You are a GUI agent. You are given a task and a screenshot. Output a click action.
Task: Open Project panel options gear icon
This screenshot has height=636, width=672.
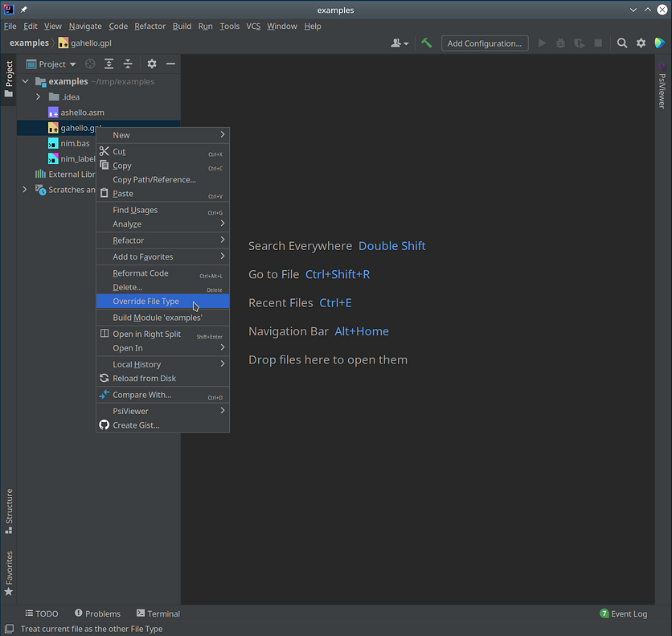click(x=150, y=64)
